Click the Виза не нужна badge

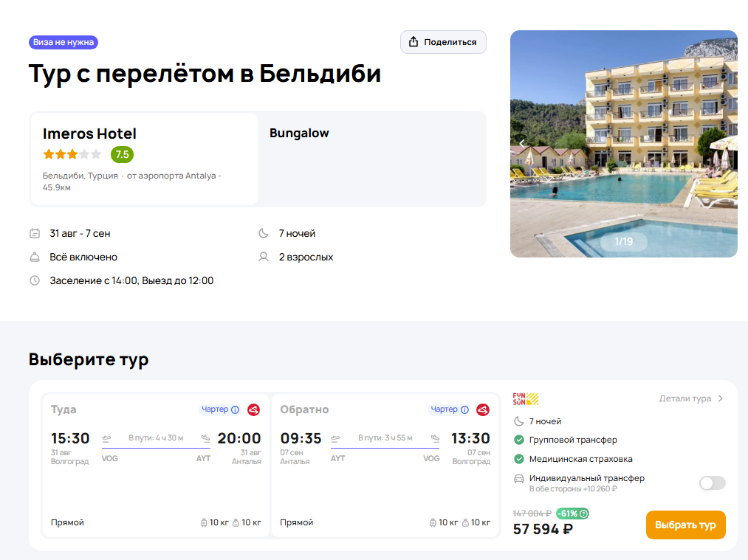tap(64, 42)
